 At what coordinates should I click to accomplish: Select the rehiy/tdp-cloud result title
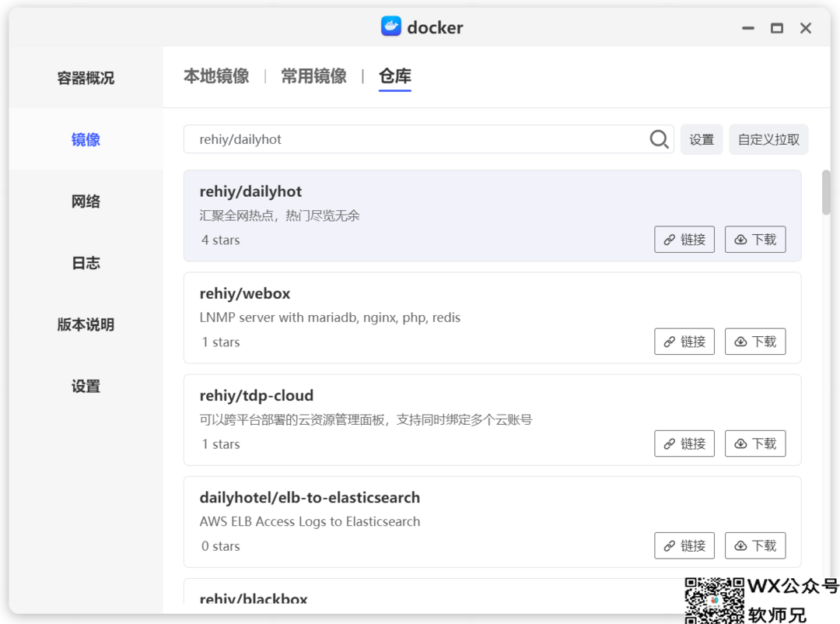click(x=257, y=395)
